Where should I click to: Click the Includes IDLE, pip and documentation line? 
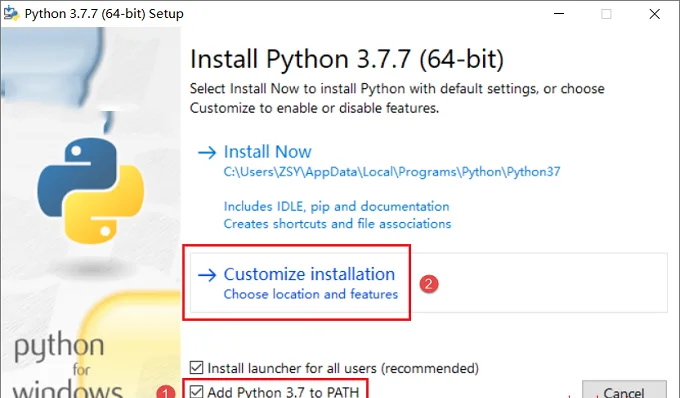tap(337, 207)
